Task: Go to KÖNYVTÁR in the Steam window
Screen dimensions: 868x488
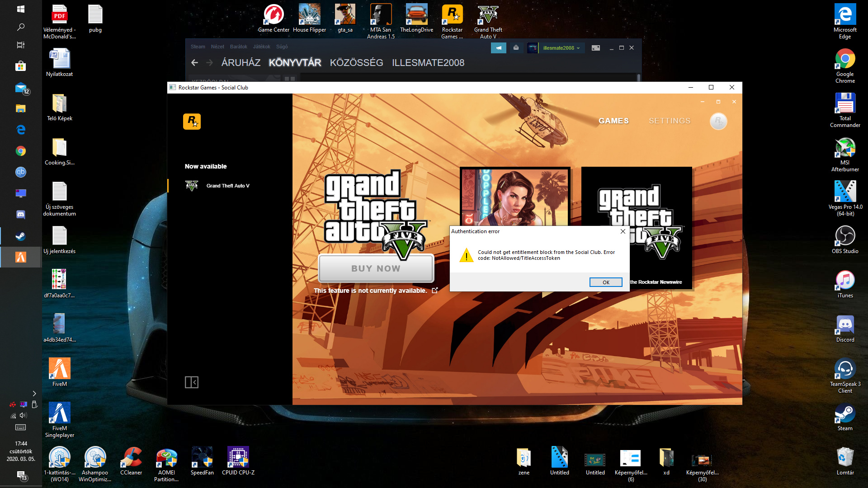Action: pos(295,63)
